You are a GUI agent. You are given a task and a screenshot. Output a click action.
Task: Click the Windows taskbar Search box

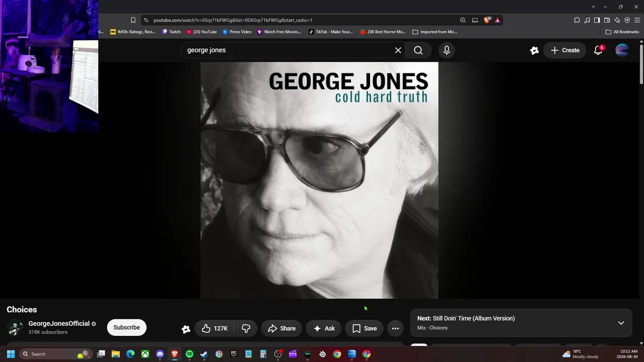click(x=56, y=354)
